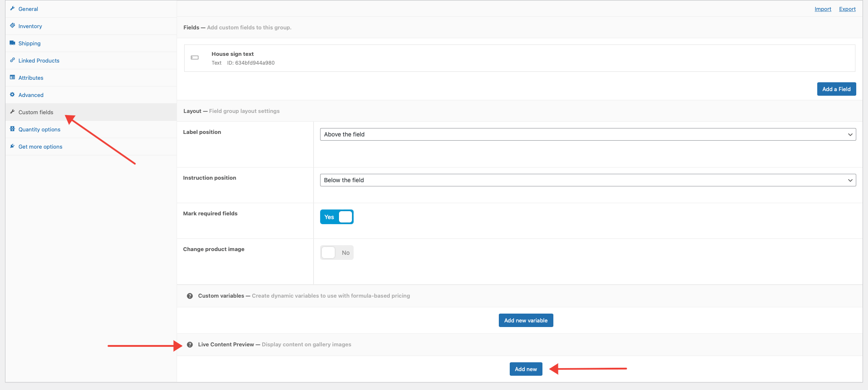This screenshot has height=390, width=868.
Task: Click the Fields section heading
Action: point(191,27)
